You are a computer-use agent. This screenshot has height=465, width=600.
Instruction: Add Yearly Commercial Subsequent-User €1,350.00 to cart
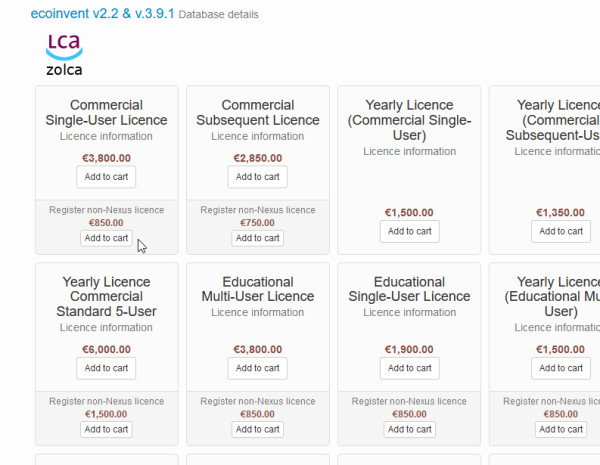point(561,231)
